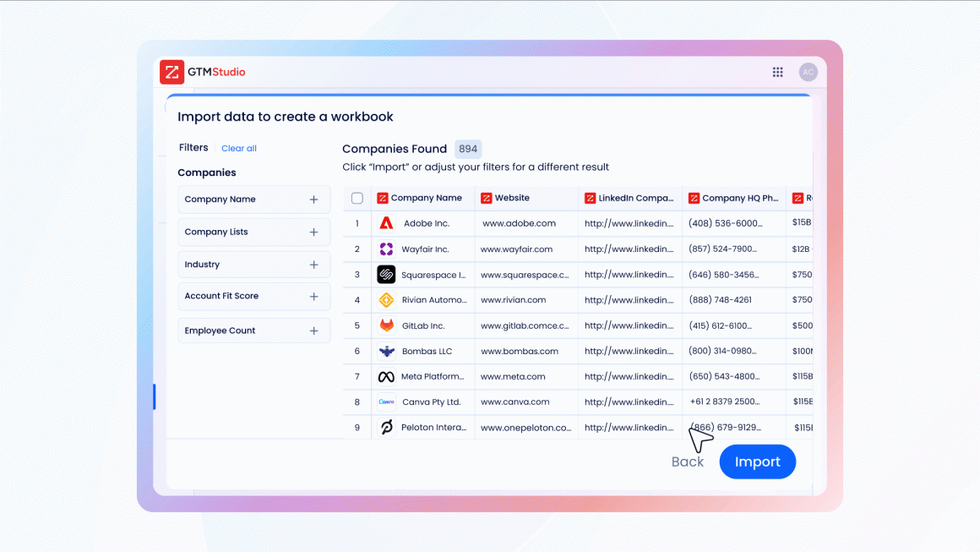Click the Company HQ Phone column header
980x552 pixels.
pyautogui.click(x=739, y=199)
